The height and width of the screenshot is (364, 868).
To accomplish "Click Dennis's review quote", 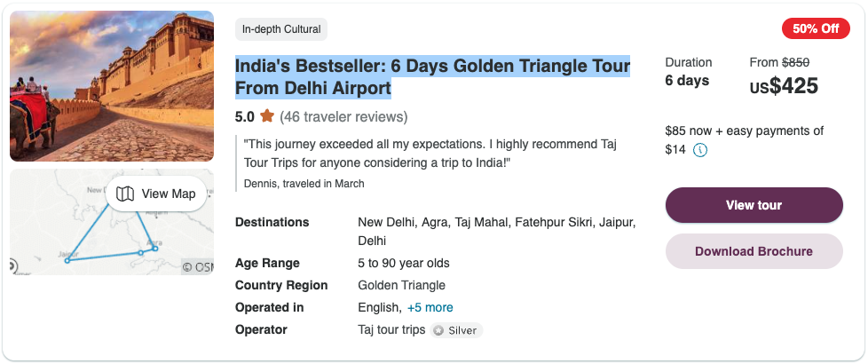I will [430, 154].
